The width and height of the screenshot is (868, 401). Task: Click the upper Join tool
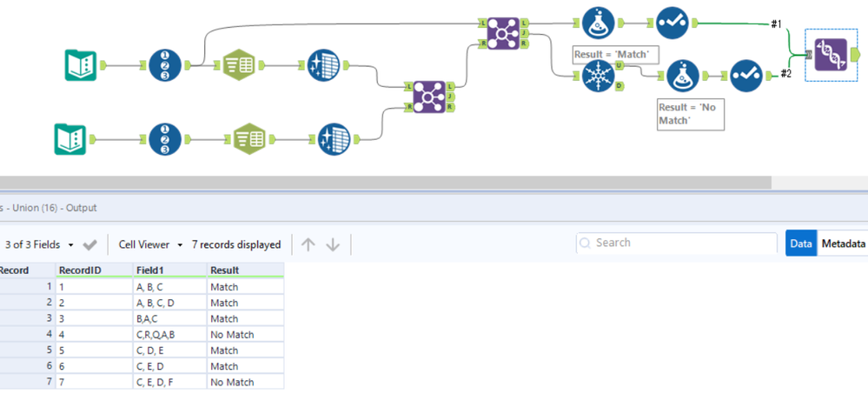(503, 33)
